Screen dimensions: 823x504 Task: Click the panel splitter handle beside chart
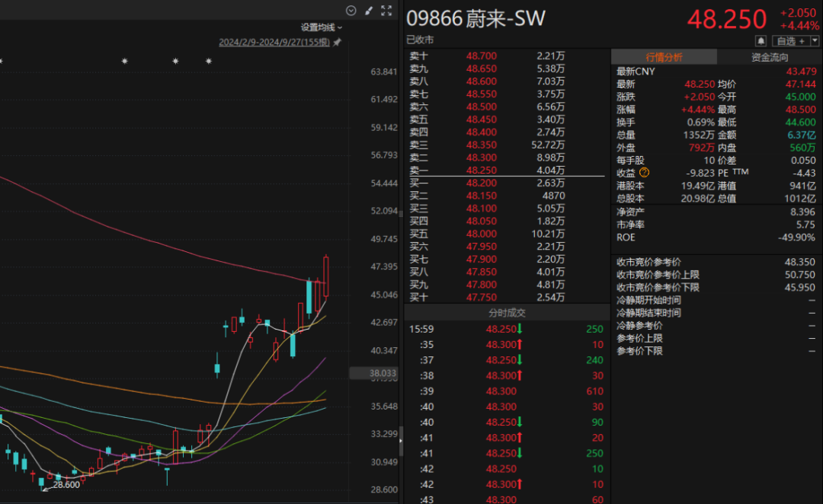pyautogui.click(x=401, y=439)
